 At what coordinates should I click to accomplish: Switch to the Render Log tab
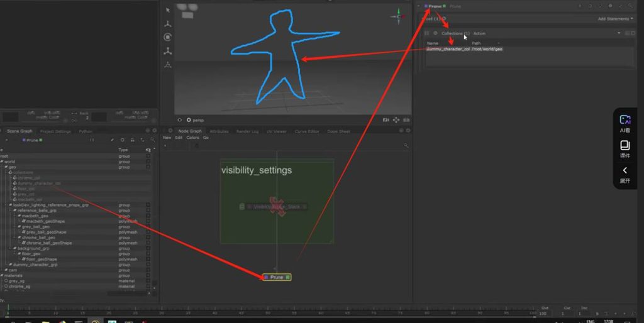coord(247,131)
